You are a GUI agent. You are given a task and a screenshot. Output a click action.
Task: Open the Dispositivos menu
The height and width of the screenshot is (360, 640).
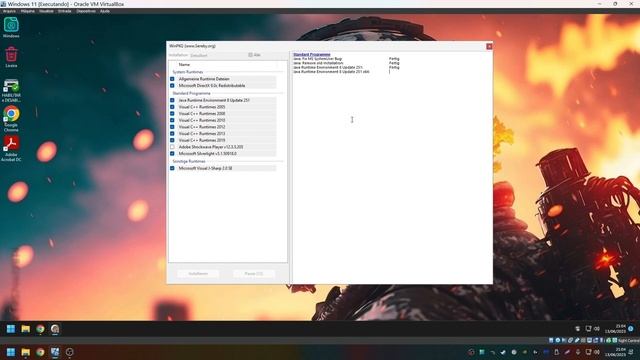click(86, 11)
